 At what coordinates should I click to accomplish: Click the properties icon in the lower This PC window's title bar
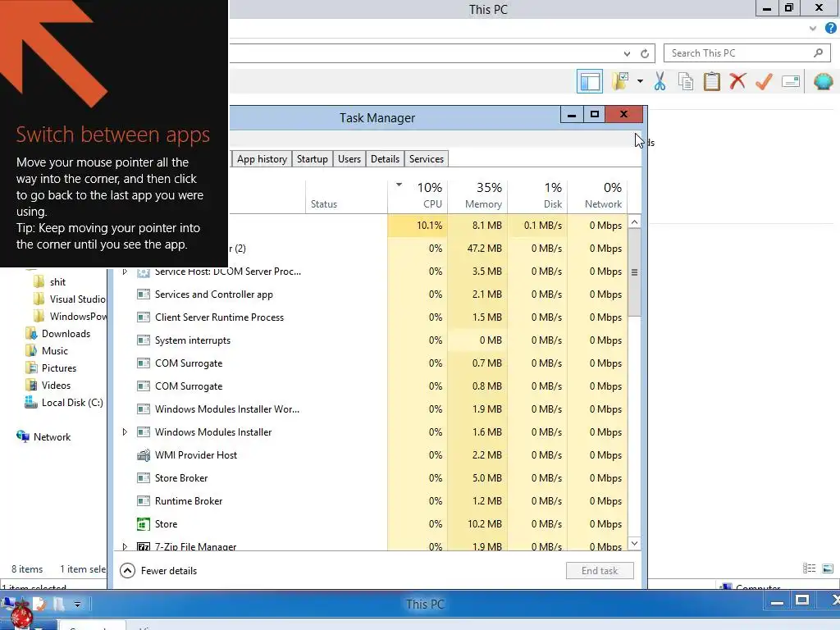pyautogui.click(x=39, y=605)
